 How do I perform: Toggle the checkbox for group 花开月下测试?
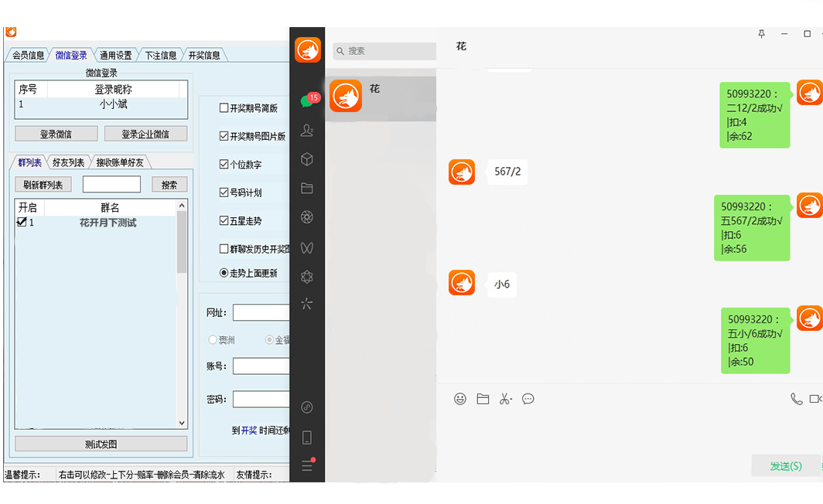[x=22, y=223]
